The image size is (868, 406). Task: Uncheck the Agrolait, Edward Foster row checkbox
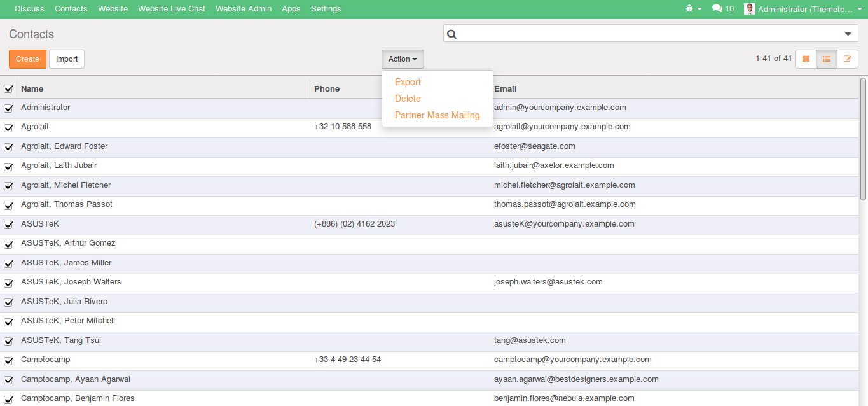8,147
